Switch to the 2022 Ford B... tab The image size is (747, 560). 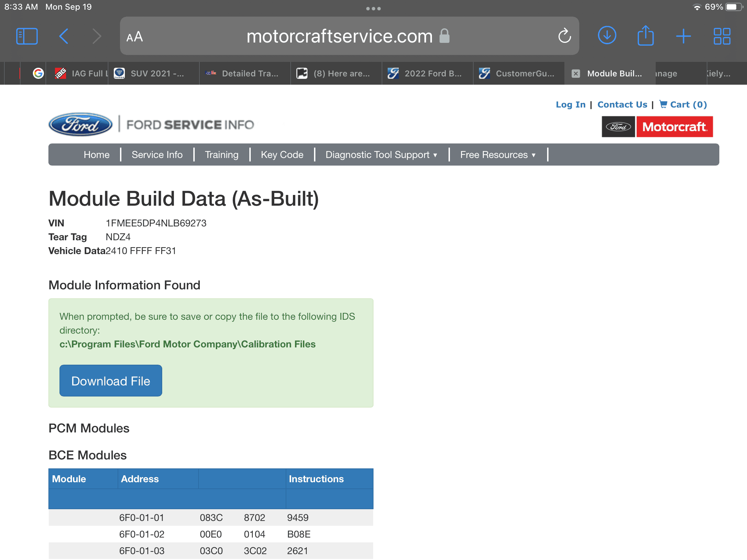427,73
